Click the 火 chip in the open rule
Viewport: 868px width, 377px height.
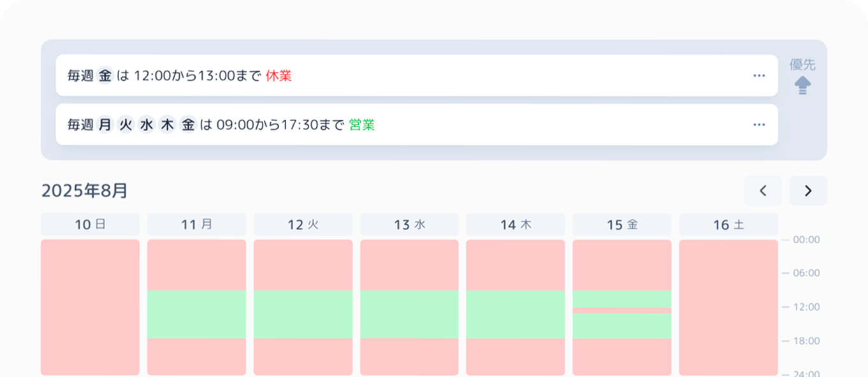pyautogui.click(x=126, y=125)
